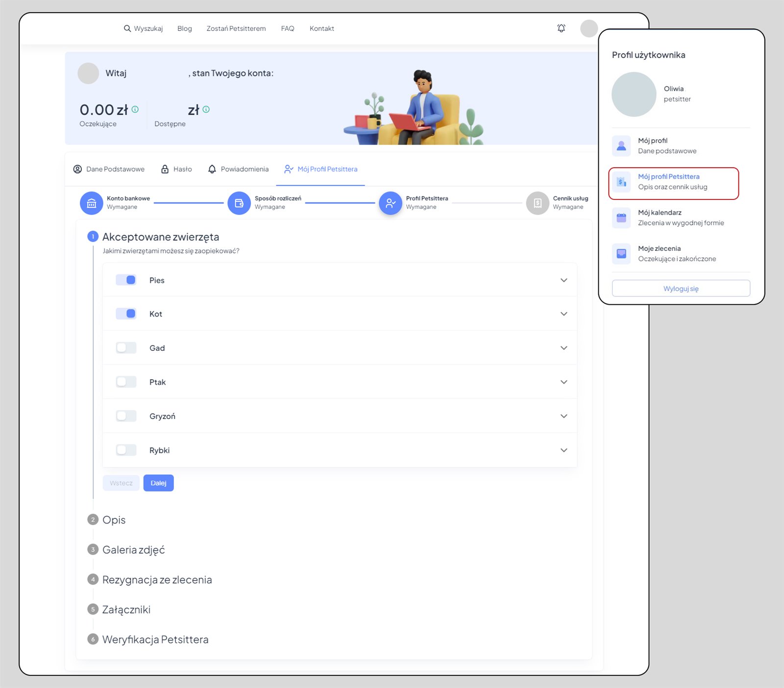Click the Wyloguj się button
Image resolution: width=784 pixels, height=688 pixels.
681,289
